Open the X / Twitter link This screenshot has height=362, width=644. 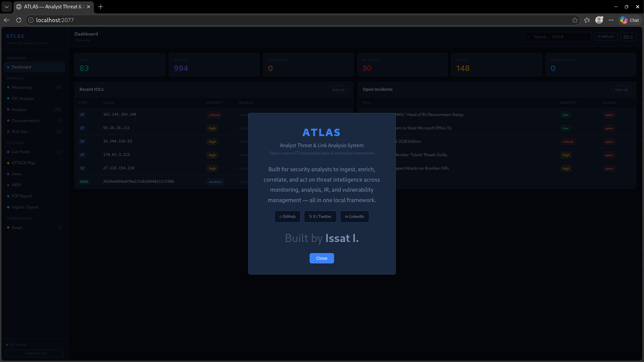320,217
